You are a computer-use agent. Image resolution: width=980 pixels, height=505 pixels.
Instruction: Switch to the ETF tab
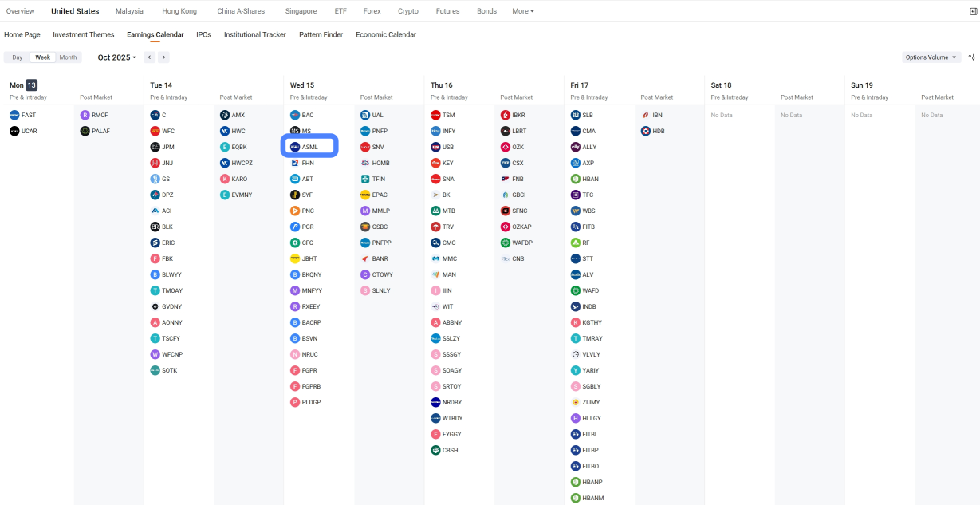340,11
